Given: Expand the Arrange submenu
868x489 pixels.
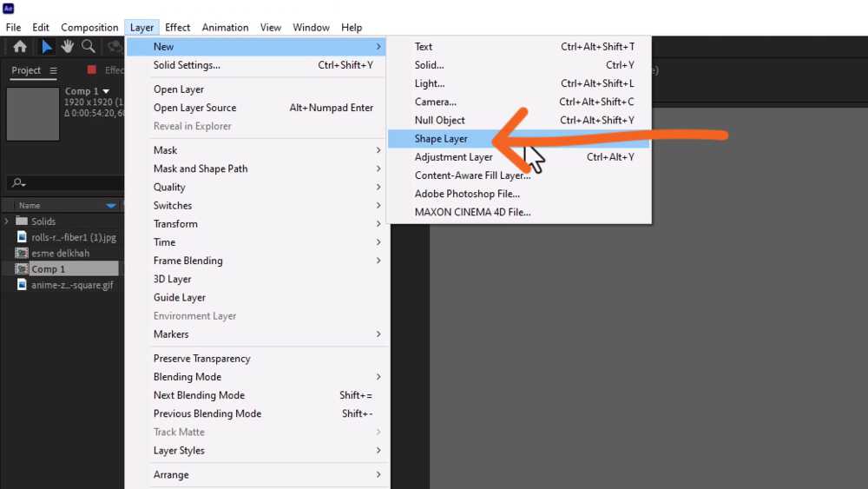Looking at the screenshot, I should (378, 474).
